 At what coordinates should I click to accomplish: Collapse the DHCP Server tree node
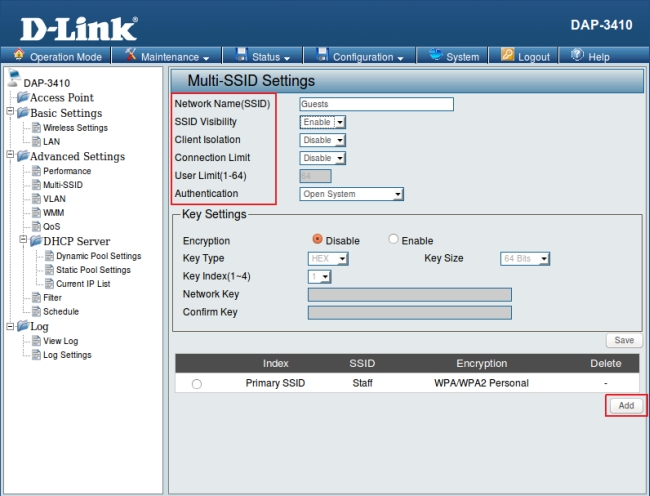(x=22, y=241)
